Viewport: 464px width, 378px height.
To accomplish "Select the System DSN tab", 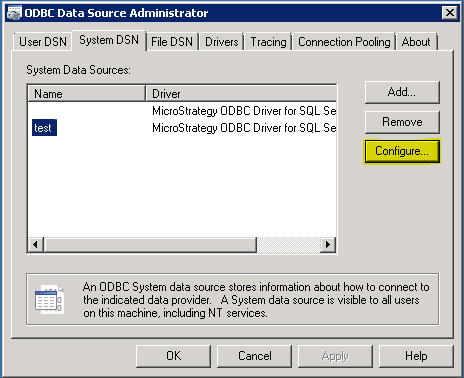I will [x=109, y=40].
